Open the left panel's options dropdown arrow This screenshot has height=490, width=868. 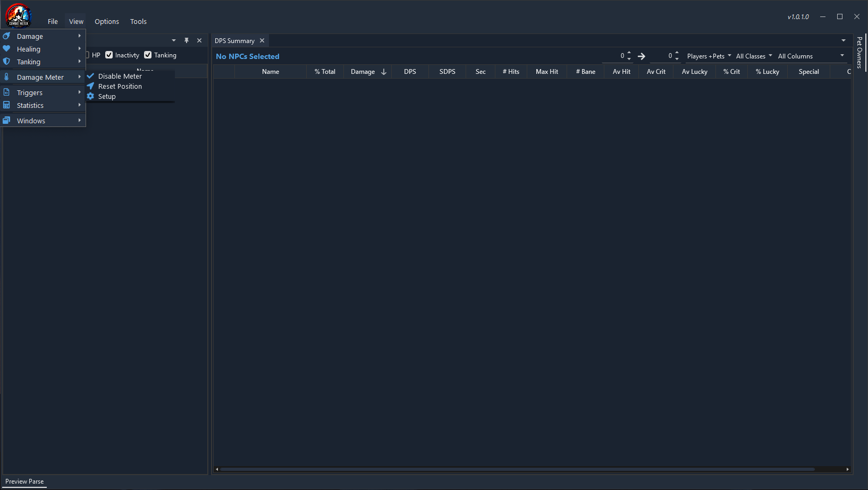pyautogui.click(x=174, y=40)
